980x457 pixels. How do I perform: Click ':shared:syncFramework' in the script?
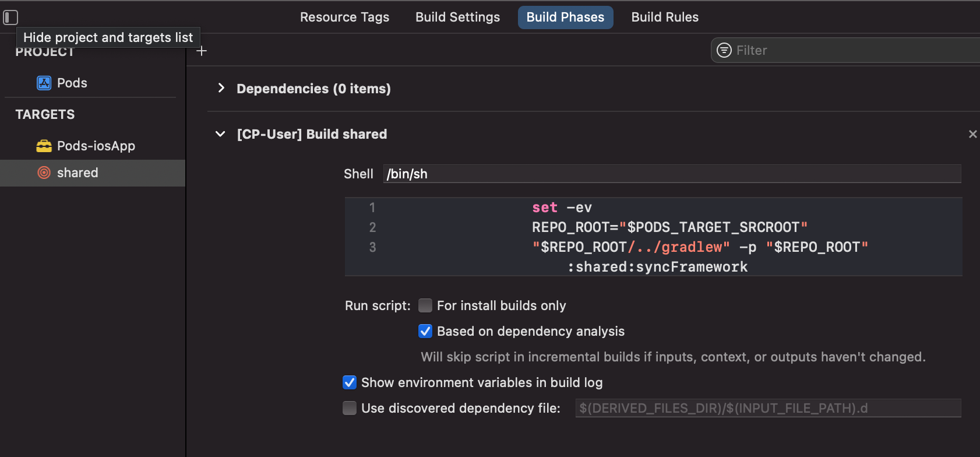point(657,267)
